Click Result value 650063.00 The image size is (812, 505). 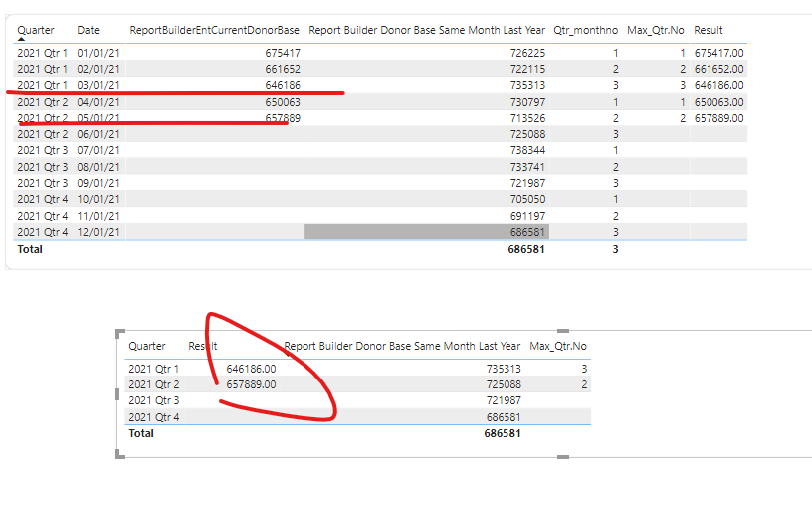coord(718,102)
